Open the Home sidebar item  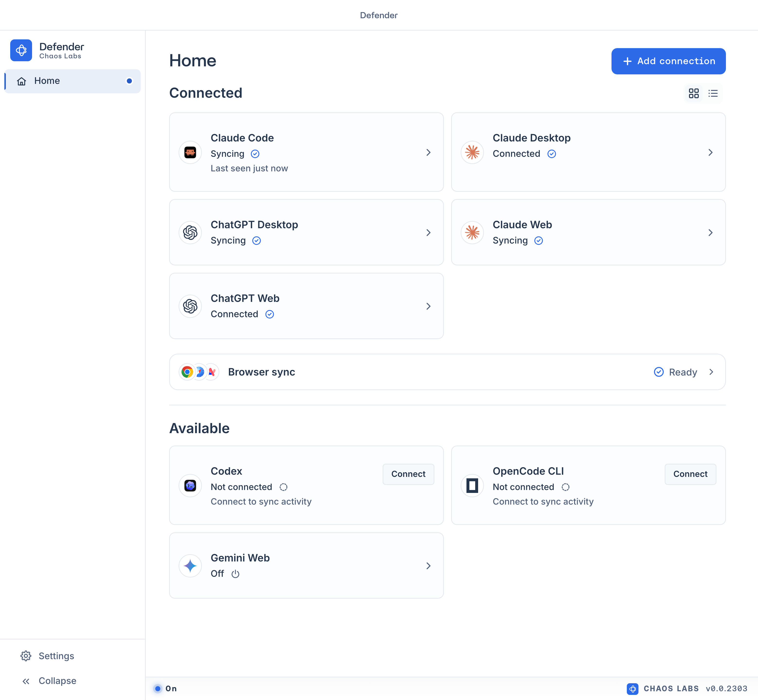72,81
